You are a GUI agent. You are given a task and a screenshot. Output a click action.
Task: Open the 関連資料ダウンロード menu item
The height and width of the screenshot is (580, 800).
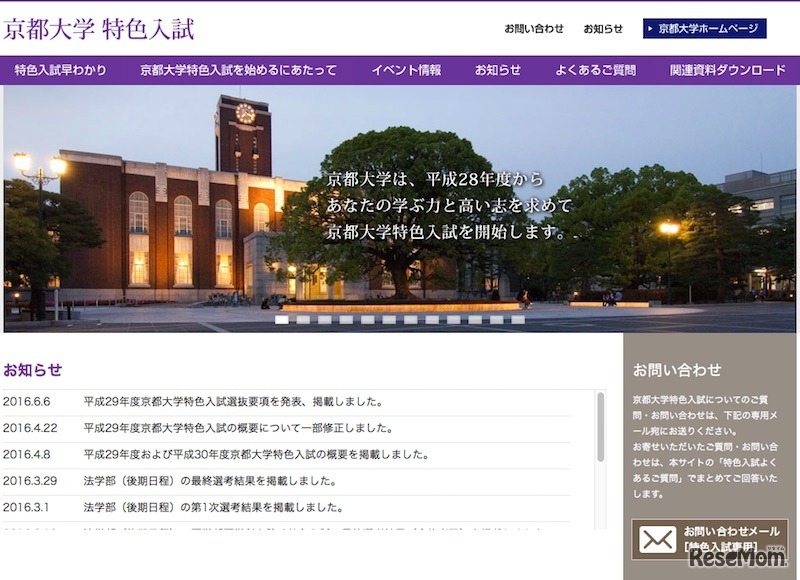[728, 70]
